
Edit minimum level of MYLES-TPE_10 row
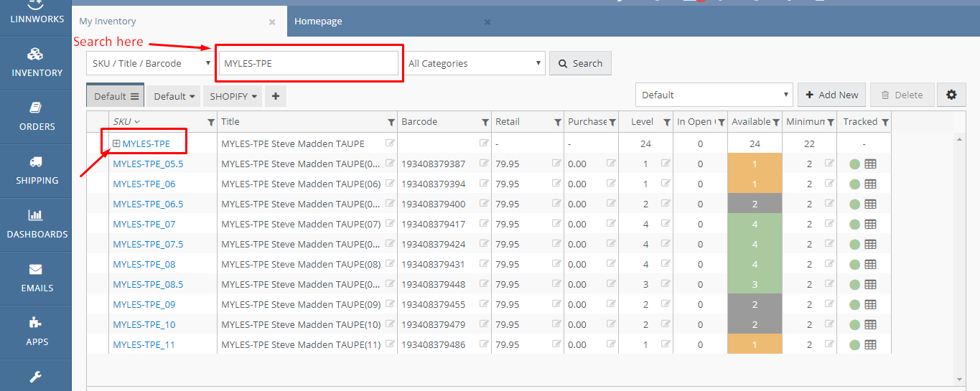tap(829, 324)
